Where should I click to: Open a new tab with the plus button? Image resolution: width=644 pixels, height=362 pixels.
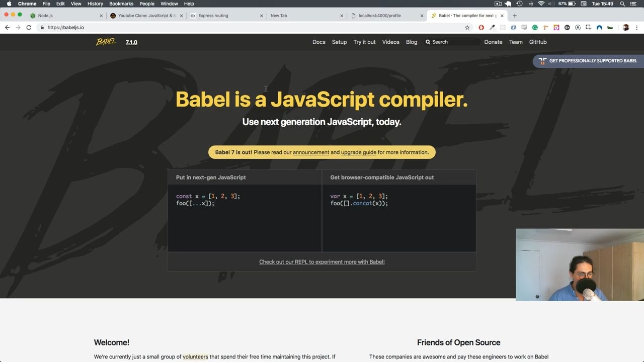(514, 16)
